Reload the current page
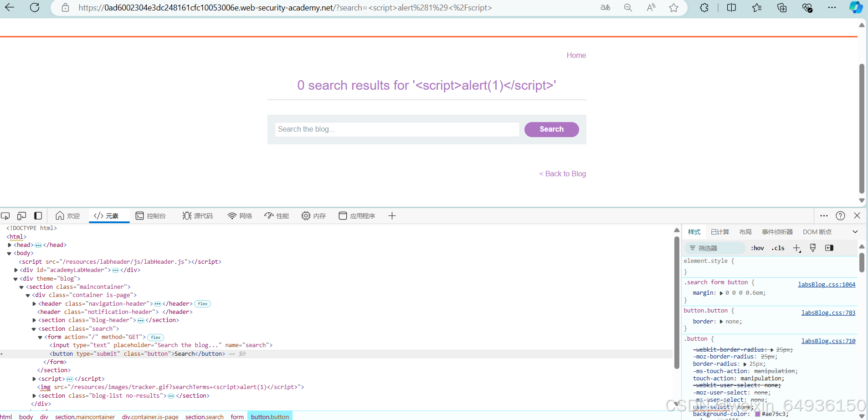 point(35,7)
